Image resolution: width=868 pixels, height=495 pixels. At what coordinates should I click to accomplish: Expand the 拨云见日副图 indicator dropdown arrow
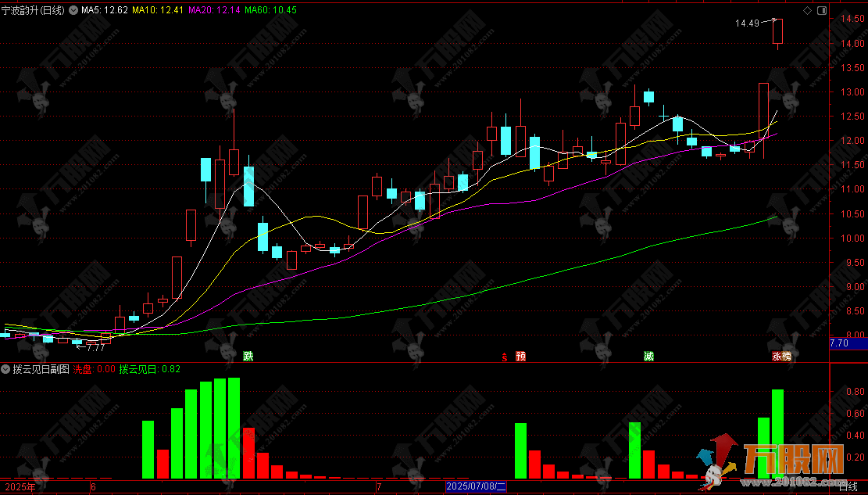(x=5, y=368)
